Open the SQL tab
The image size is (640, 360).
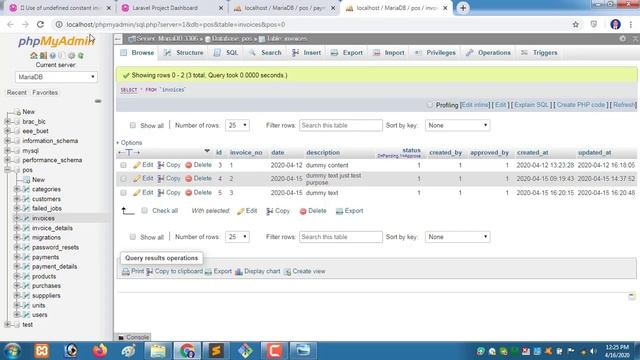pyautogui.click(x=226, y=53)
